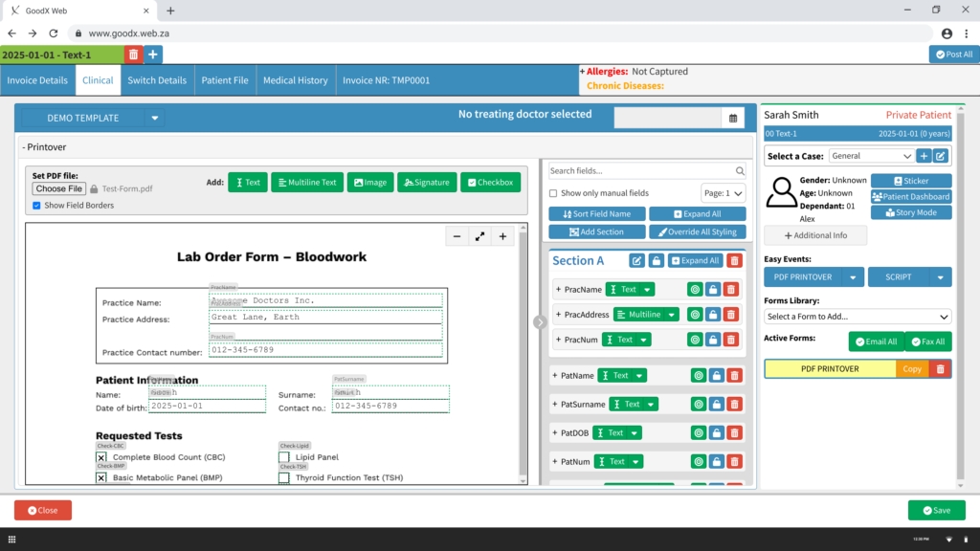Viewport: 980px width, 551px height.
Task: Open PDF PRINTOVER easy event arrow
Action: (853, 277)
